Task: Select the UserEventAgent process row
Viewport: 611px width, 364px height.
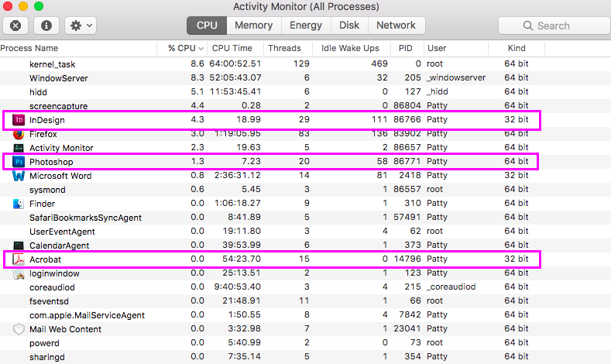Action: (305, 232)
